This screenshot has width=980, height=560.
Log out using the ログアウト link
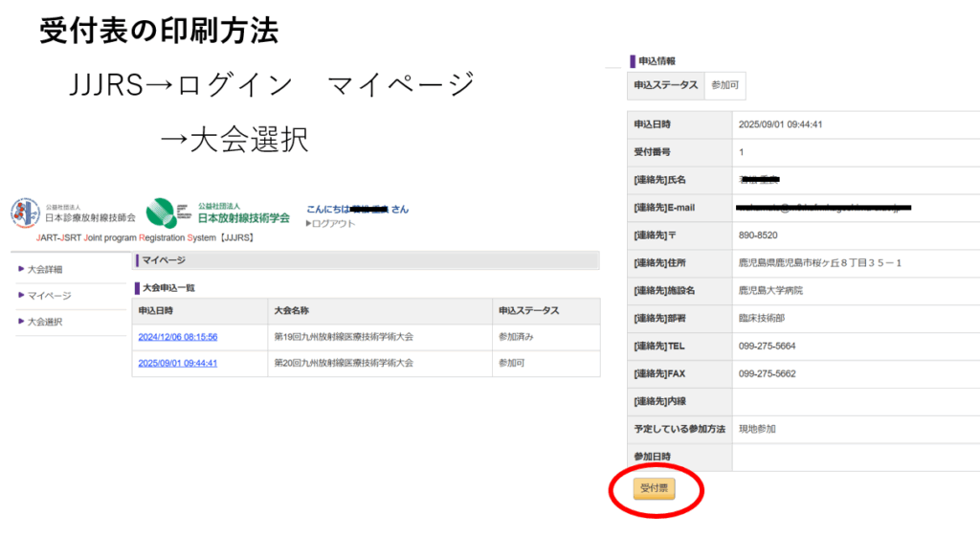pos(333,224)
